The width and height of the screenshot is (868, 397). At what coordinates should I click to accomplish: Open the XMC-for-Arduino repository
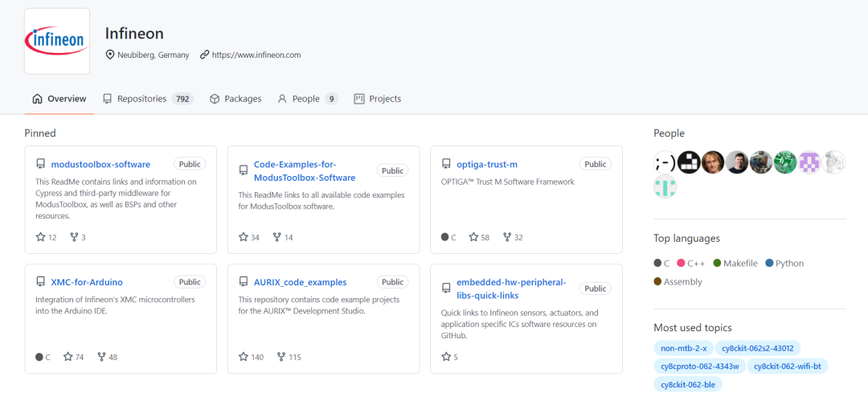point(87,282)
